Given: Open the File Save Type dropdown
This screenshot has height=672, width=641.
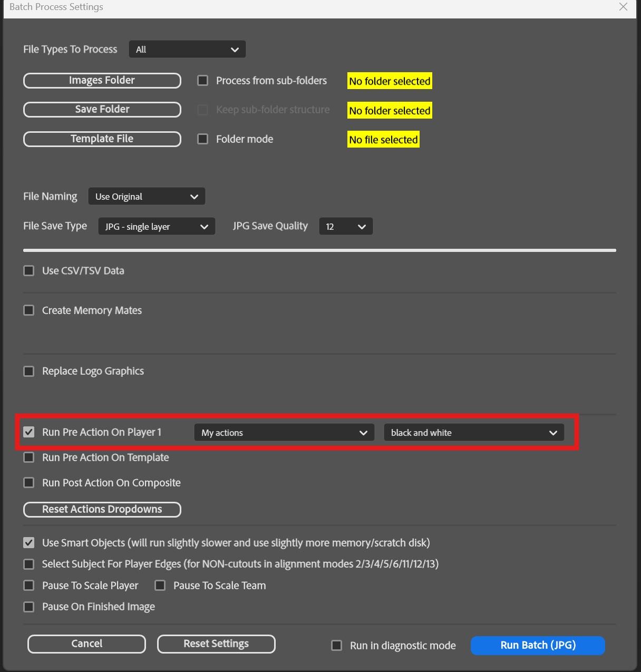Looking at the screenshot, I should point(157,227).
